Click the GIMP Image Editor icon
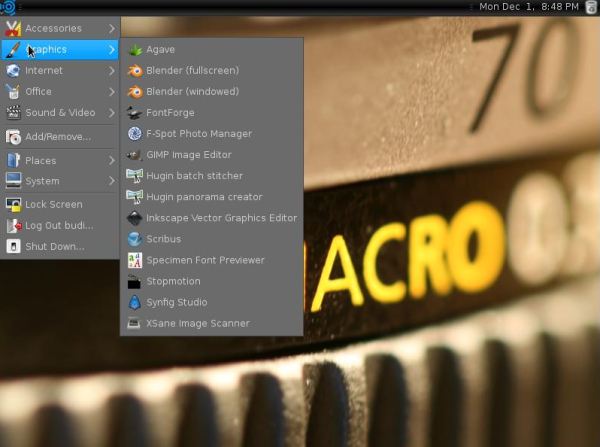The image size is (600, 447). click(135, 155)
